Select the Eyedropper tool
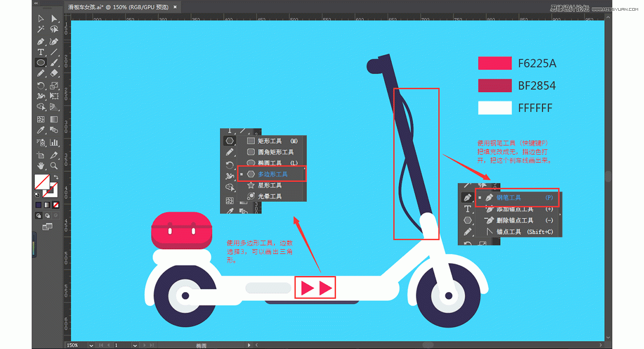The image size is (644, 349). point(41,130)
